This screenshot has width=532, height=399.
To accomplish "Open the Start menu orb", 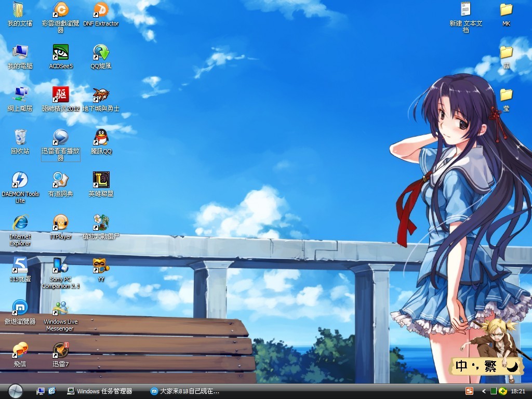I will [15, 391].
